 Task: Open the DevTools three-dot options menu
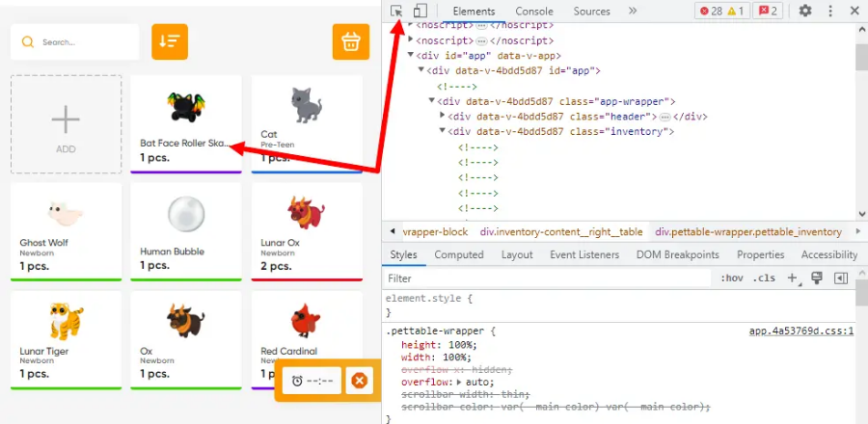(x=830, y=11)
